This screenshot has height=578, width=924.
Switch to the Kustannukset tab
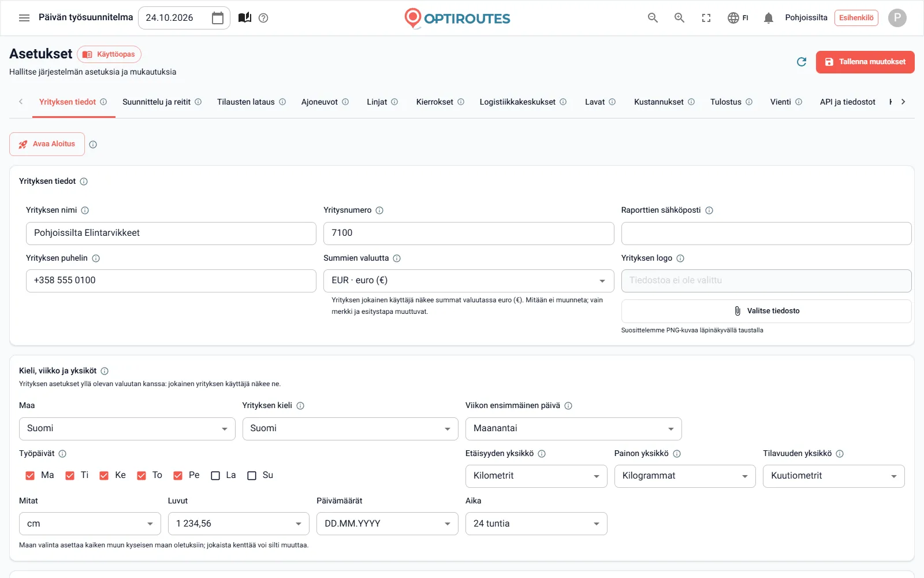pyautogui.click(x=664, y=102)
